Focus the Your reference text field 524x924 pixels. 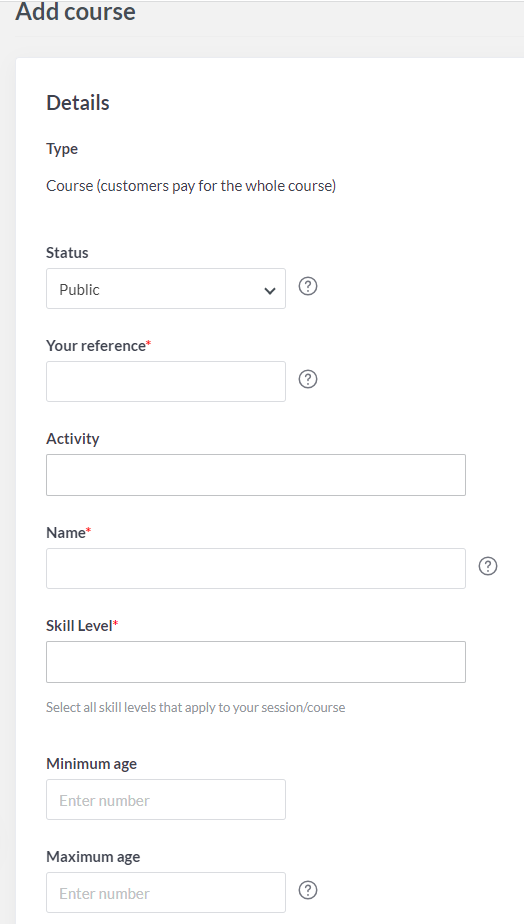click(x=166, y=382)
